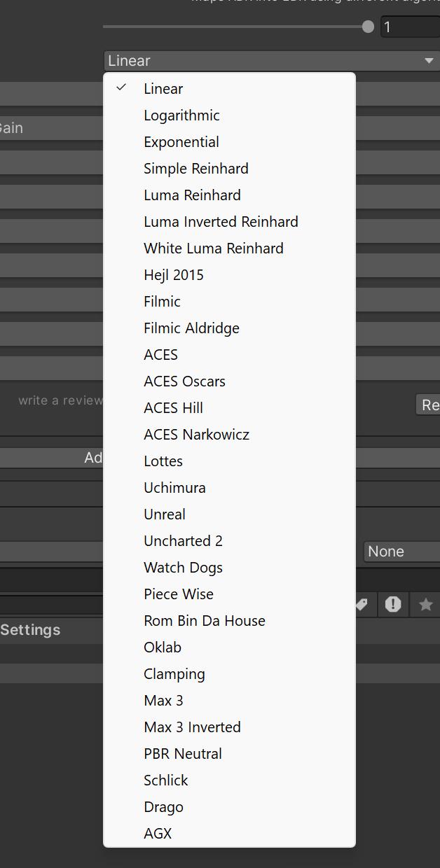Select the PBR Neutral entry

(182, 754)
